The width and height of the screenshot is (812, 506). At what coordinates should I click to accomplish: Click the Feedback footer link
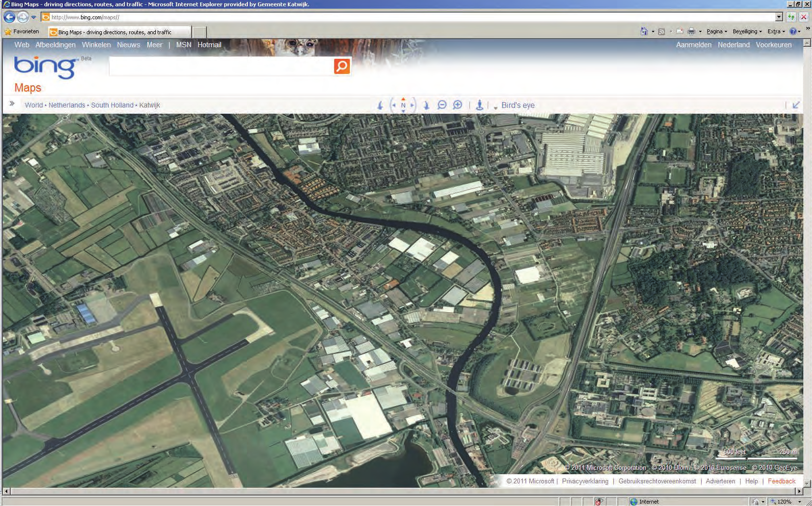click(x=782, y=481)
